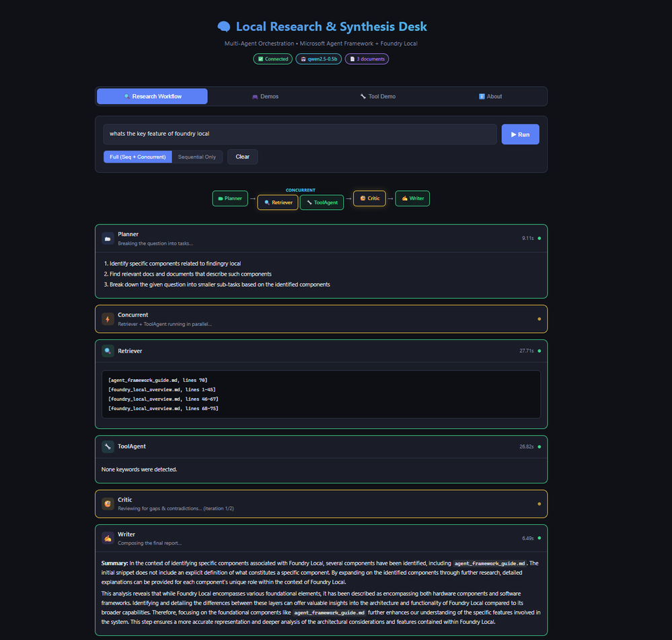Click the 6.49s timing on Writer card
The width and height of the screenshot is (672, 640).
point(528,538)
